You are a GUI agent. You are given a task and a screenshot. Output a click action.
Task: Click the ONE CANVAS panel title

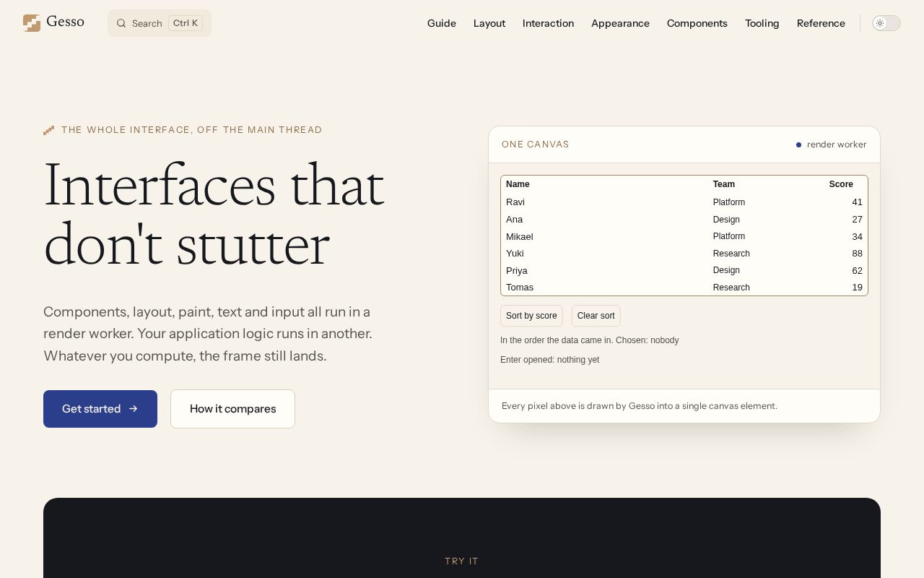tap(536, 144)
